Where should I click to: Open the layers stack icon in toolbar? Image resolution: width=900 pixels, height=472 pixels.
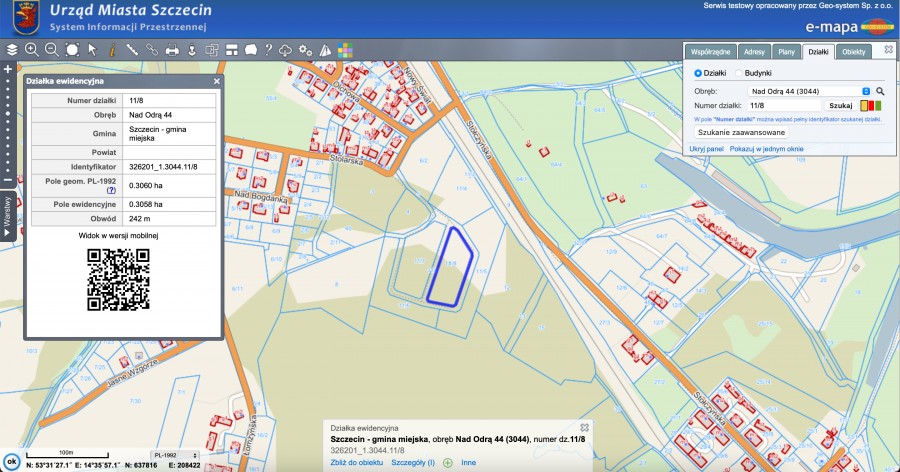tap(12, 49)
